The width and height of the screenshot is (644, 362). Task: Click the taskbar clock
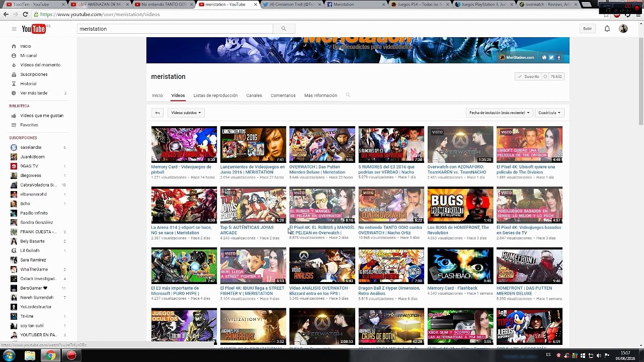click(625, 355)
